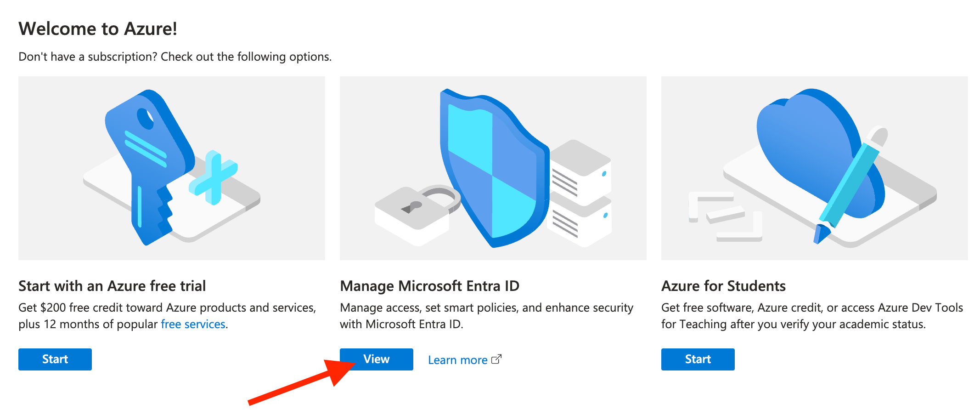Click the Start button under Azure for Students

(x=698, y=359)
